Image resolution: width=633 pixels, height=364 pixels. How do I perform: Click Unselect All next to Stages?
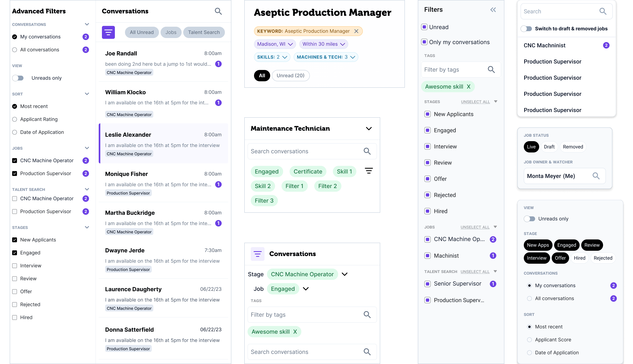475,102
